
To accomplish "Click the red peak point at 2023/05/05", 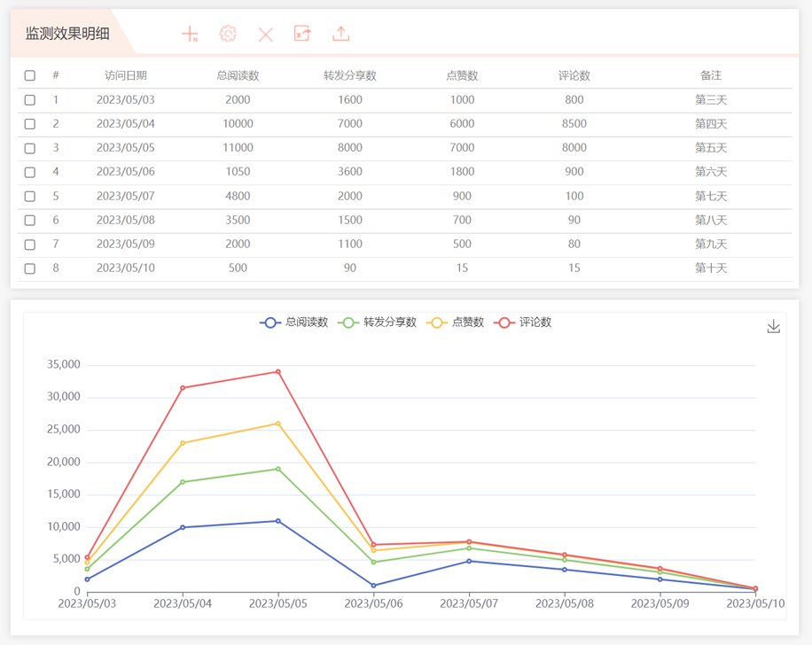I will [278, 372].
